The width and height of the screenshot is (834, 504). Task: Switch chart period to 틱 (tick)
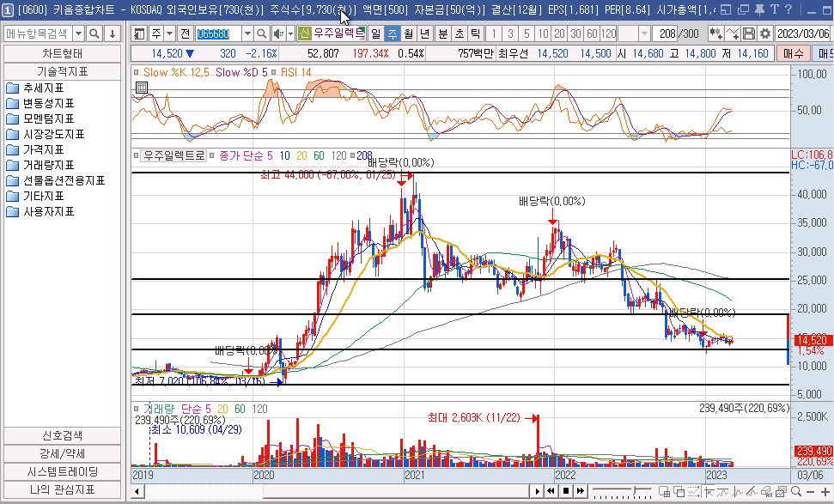coord(475,34)
